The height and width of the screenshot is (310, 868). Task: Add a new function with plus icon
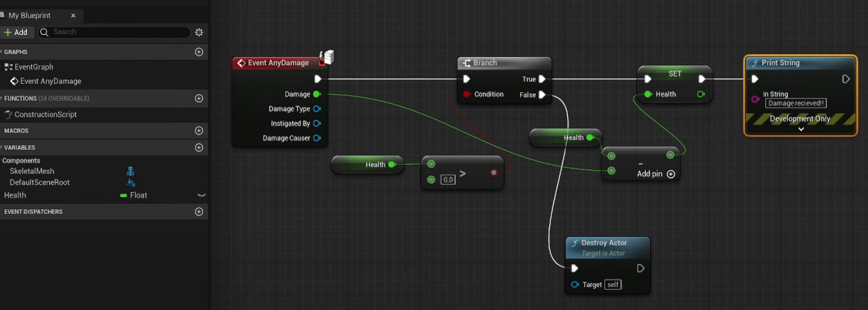(199, 98)
